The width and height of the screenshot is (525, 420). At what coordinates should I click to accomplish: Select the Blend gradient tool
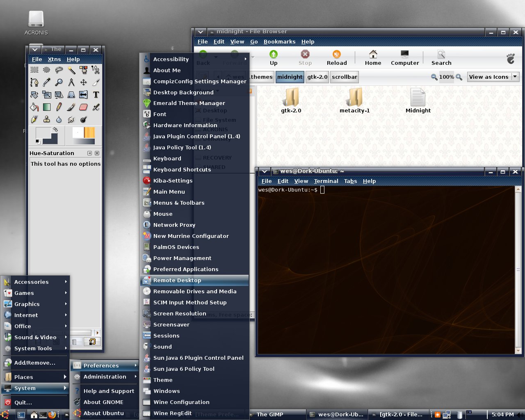47,107
